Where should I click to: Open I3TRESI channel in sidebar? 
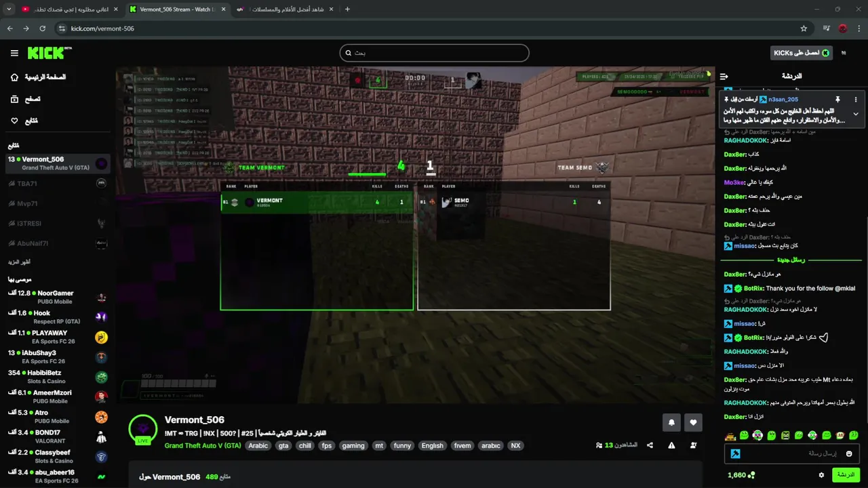point(58,223)
